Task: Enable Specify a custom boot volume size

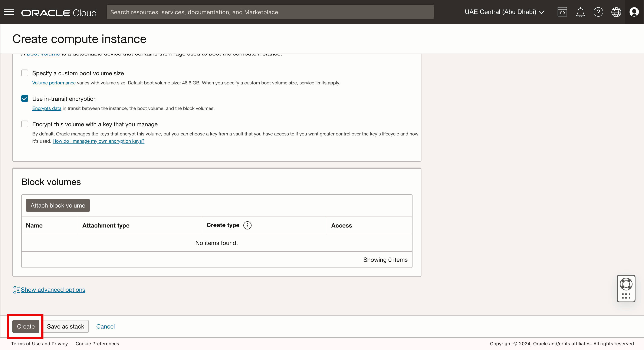Action: point(25,73)
